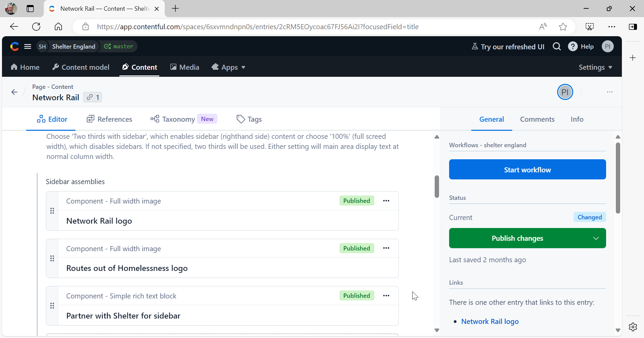Open actions menu for Network Rail logo card
This screenshot has width=644, height=338.
point(386,201)
